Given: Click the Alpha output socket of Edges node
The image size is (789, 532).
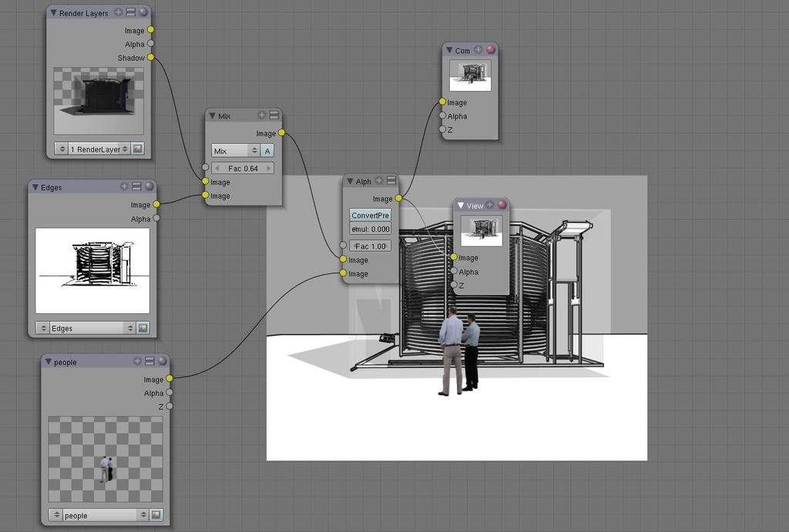Looking at the screenshot, I should [x=156, y=218].
